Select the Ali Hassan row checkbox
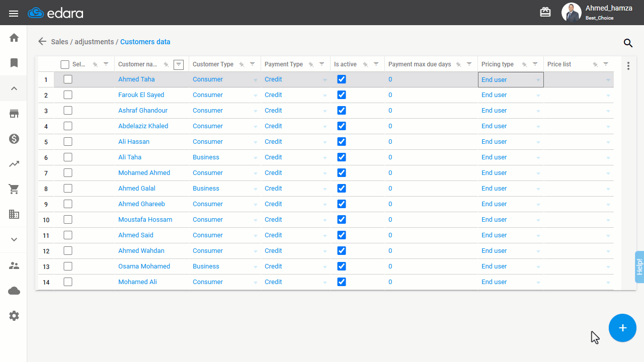The width and height of the screenshot is (644, 362). 68,141
